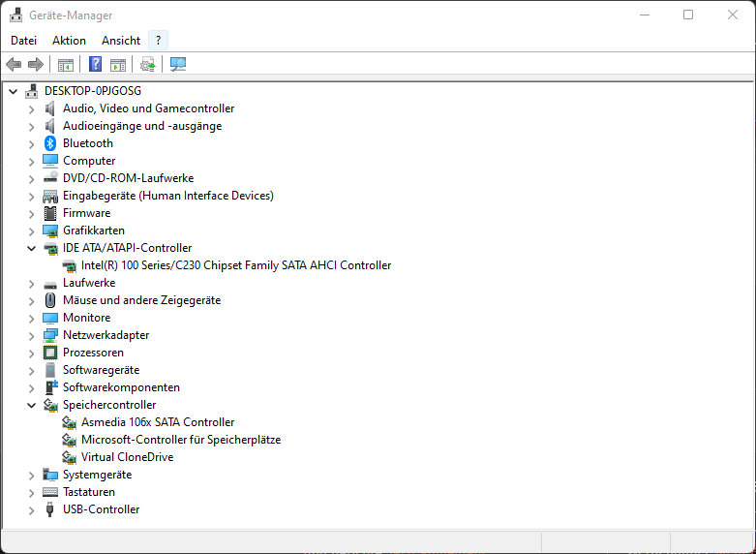Go forward with the right arrow toolbar icon
Viewport: 756px width, 554px height.
pos(36,64)
